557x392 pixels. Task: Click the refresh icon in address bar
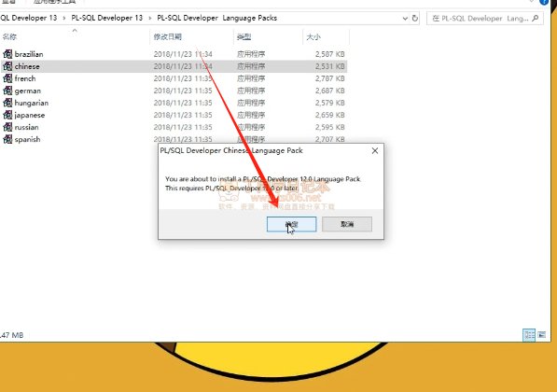click(415, 18)
